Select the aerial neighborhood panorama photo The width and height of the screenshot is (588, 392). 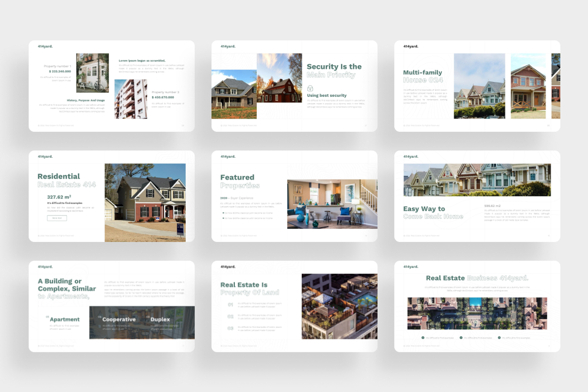pos(477,313)
